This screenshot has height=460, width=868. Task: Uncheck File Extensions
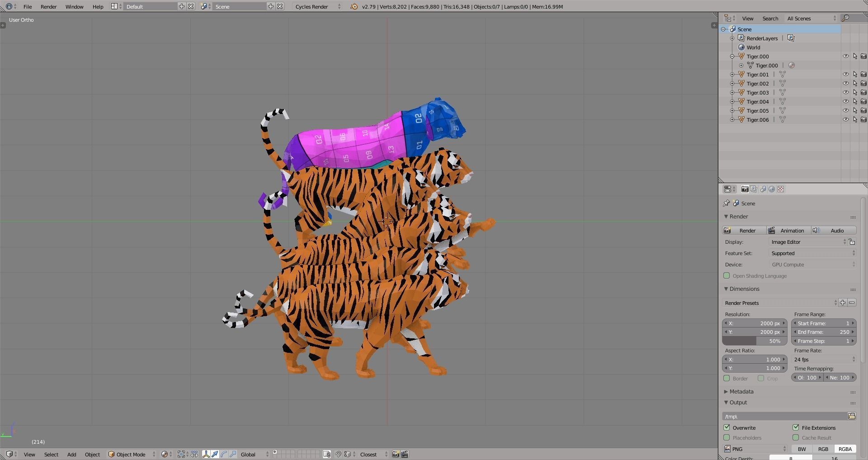(796, 427)
